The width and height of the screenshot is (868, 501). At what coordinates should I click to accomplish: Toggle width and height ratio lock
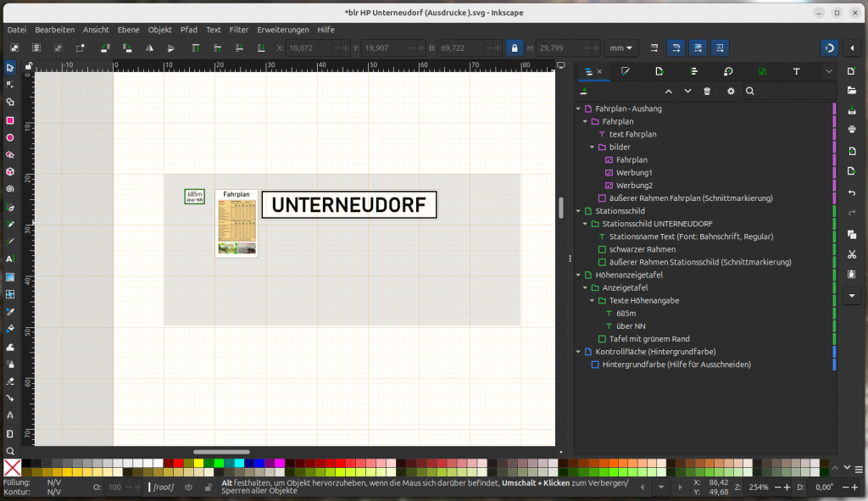point(513,48)
